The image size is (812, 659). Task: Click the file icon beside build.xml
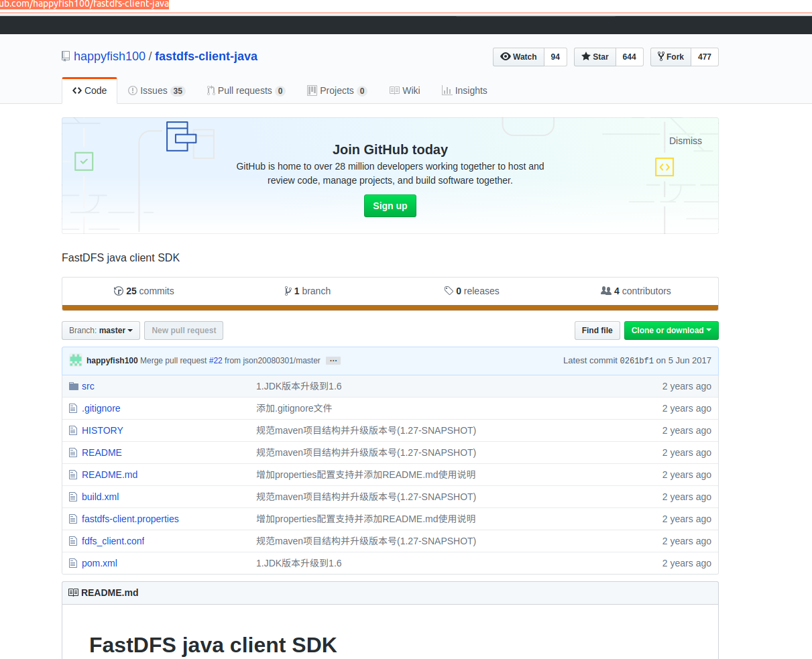click(73, 497)
